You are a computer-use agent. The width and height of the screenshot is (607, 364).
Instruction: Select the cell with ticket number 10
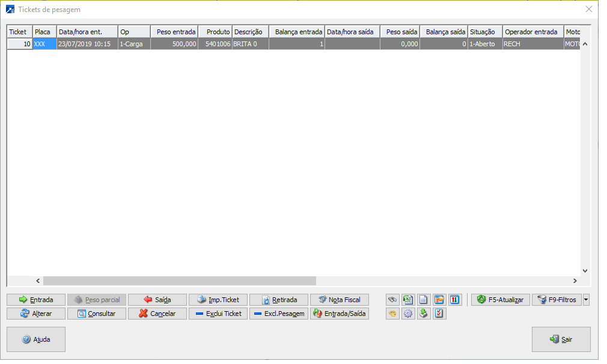pyautogui.click(x=20, y=44)
